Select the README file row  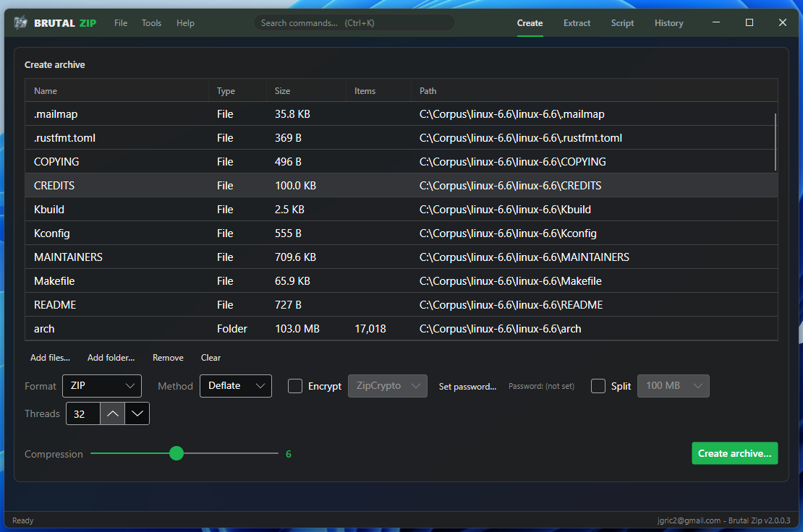401,305
